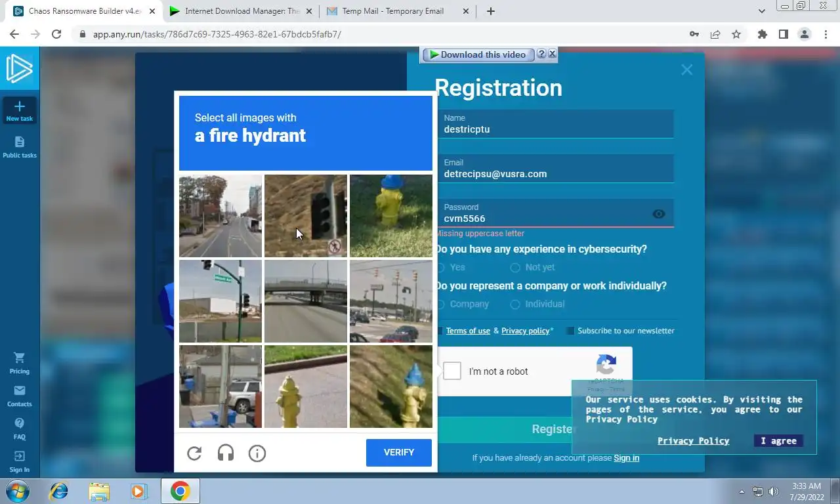Expand Chrome tab search chevron
The image size is (840, 504).
[761, 11]
